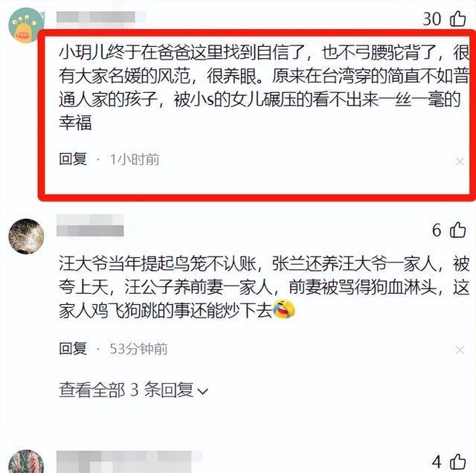Image resolution: width=476 pixels, height=473 pixels.
Task: Open the second commenter's round avatar
Action: (26, 236)
